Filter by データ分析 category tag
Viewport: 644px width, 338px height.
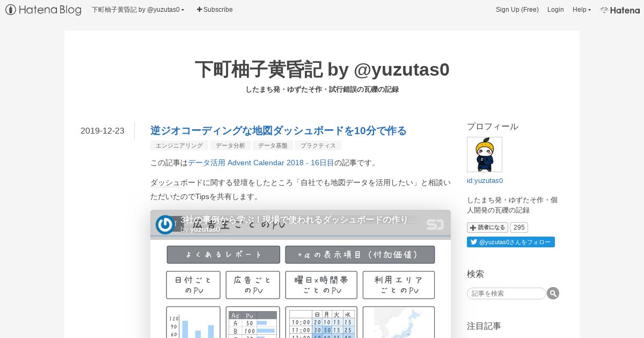[x=230, y=145]
